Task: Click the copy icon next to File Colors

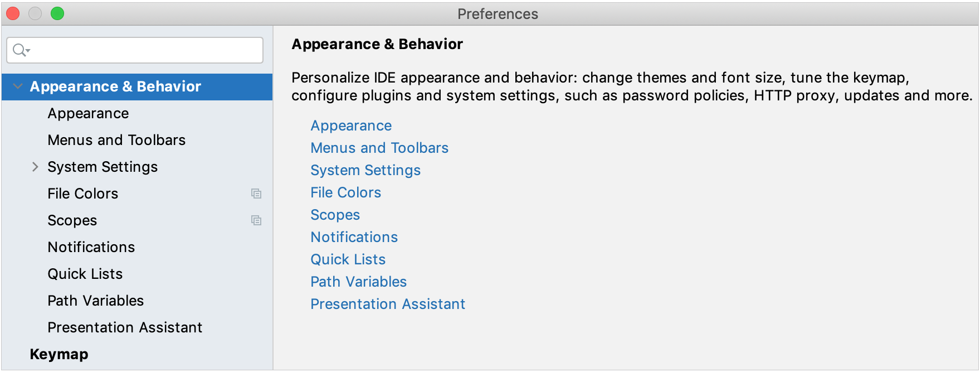Action: (x=256, y=194)
